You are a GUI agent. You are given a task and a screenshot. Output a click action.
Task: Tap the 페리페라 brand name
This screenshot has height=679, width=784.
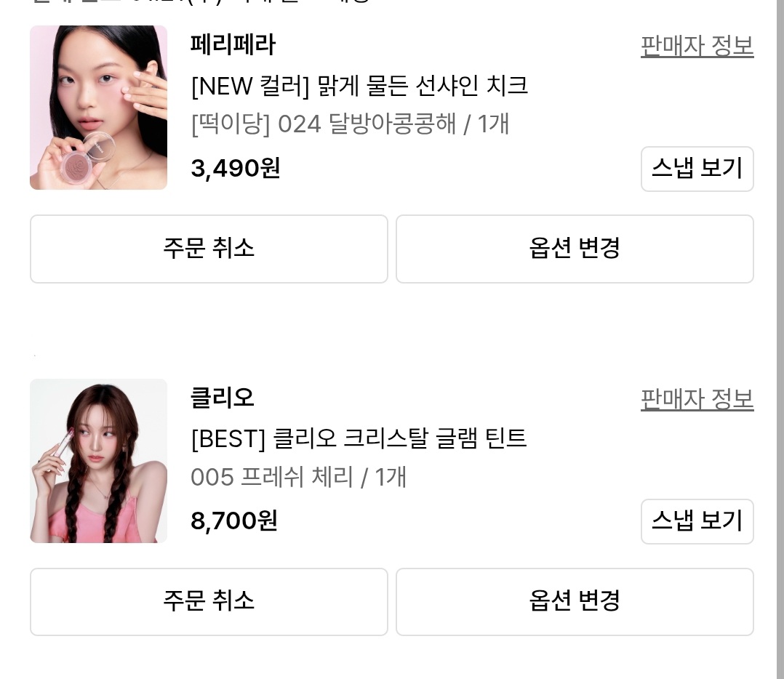pyautogui.click(x=233, y=45)
